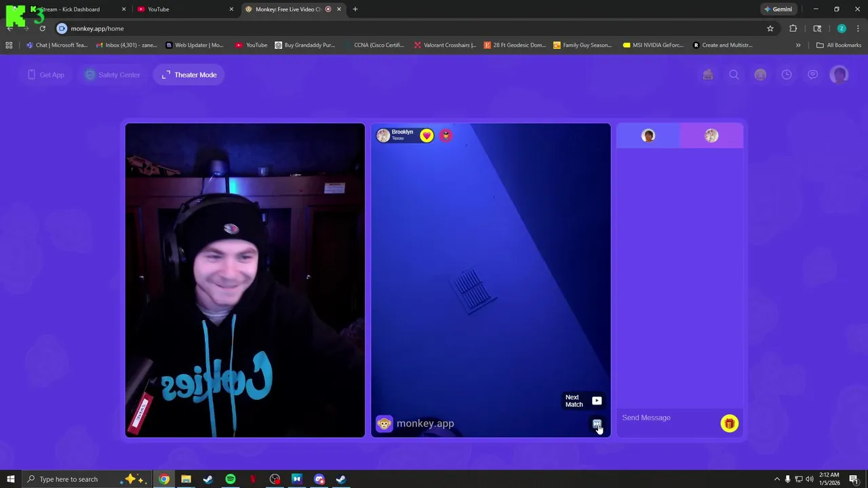Open the MSI NVIDIA GeForce bookmark
This screenshot has width=868, height=488.
point(653,45)
